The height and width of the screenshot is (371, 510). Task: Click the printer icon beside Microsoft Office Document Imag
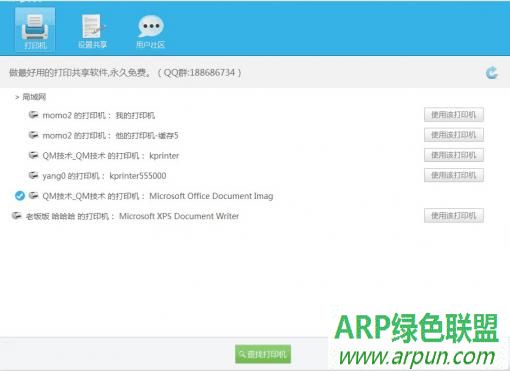tap(33, 196)
